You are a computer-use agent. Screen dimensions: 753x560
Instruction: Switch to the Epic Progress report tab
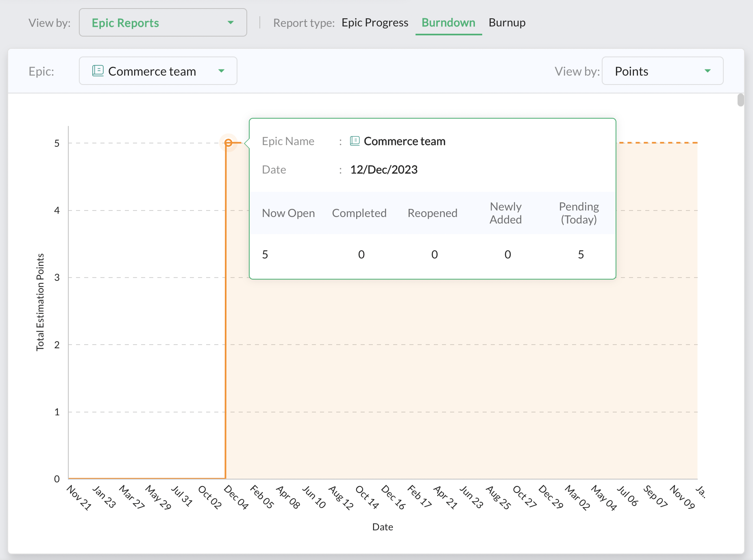pos(374,23)
